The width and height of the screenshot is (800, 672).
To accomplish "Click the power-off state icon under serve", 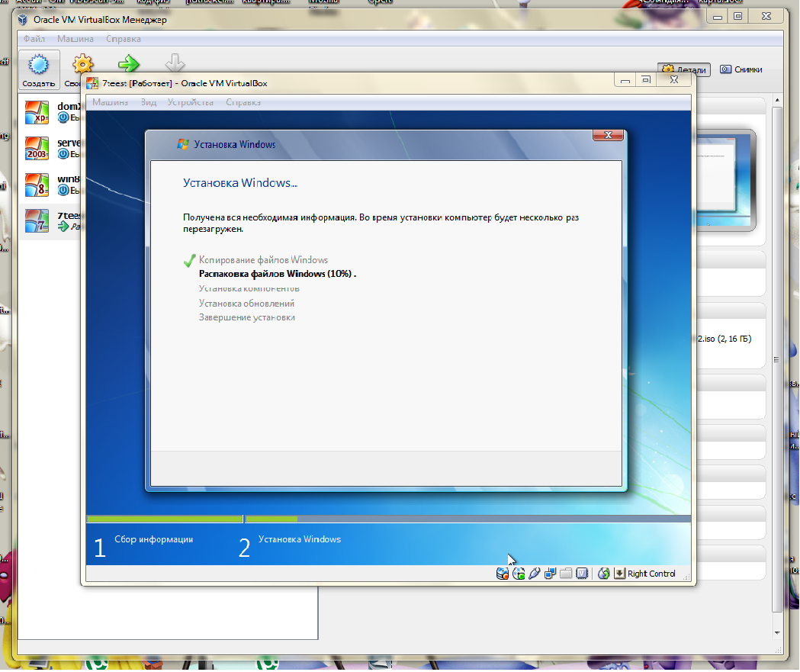I will coord(63,153).
